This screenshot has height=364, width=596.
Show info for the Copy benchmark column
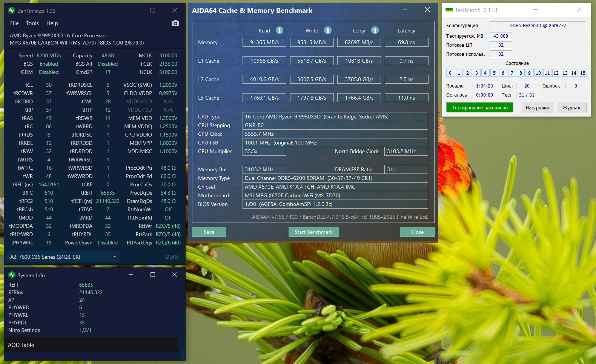pyautogui.click(x=375, y=30)
